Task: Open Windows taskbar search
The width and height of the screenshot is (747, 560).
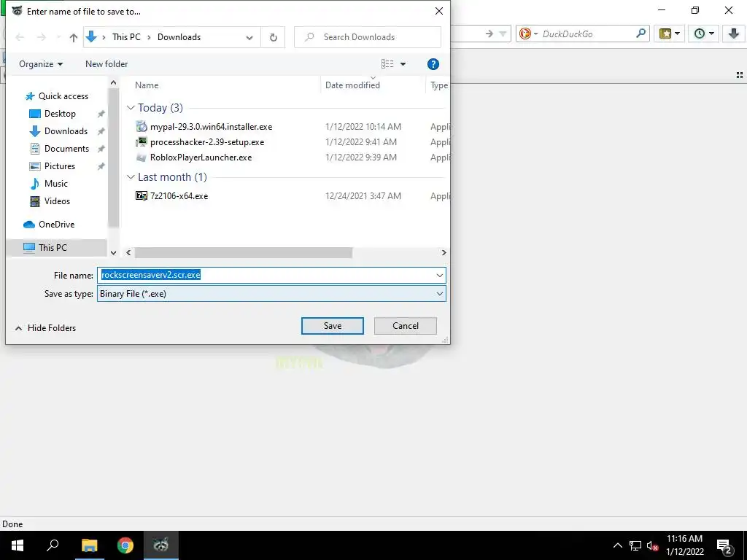Action: pos(53,545)
